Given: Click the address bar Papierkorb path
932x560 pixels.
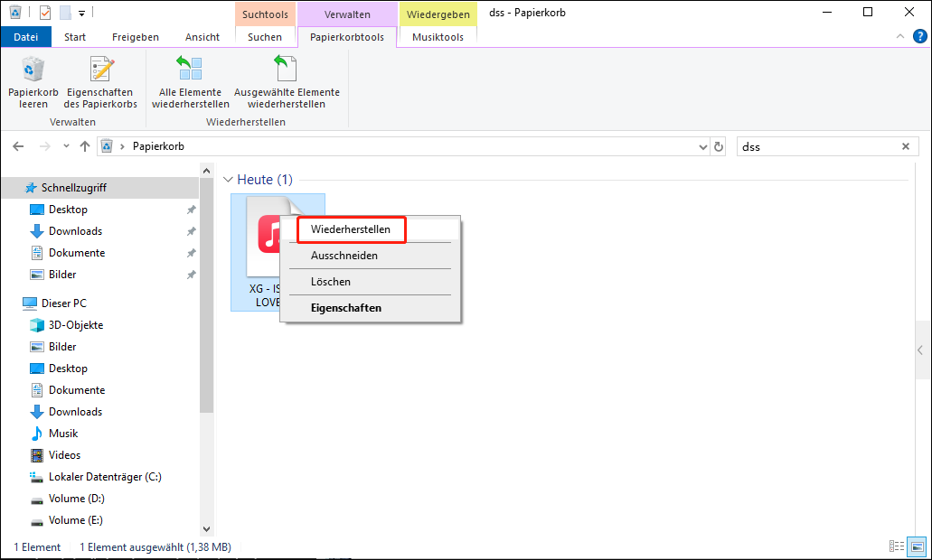Looking at the screenshot, I should tap(158, 146).
